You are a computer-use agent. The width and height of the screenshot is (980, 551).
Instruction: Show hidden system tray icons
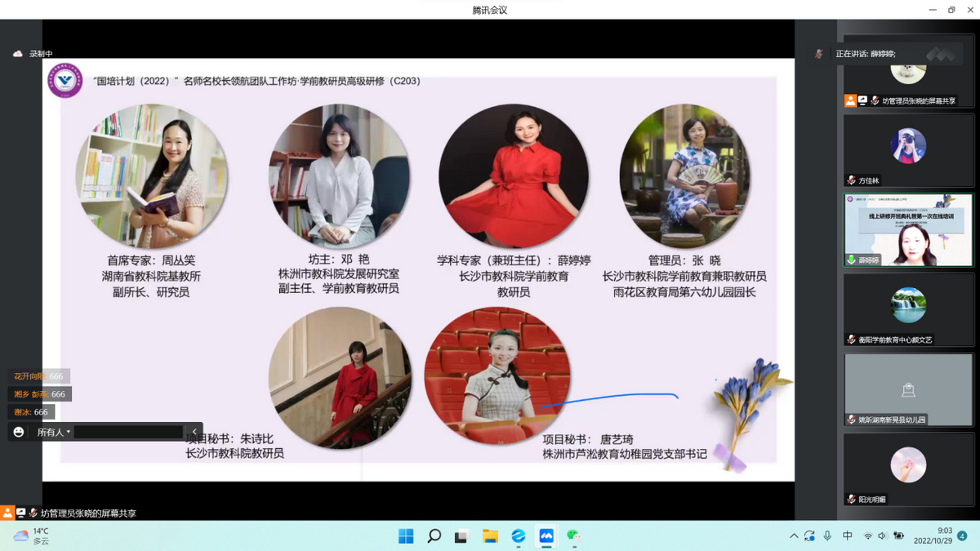(793, 536)
